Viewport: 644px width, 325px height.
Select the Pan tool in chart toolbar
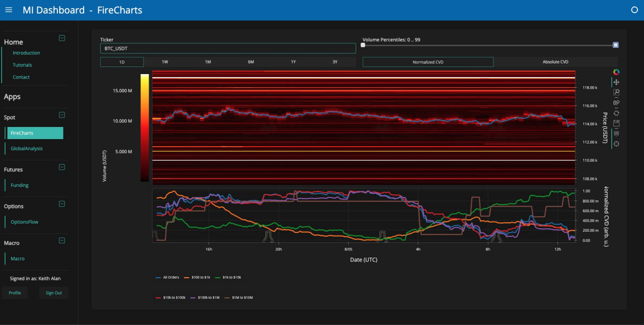coord(616,82)
